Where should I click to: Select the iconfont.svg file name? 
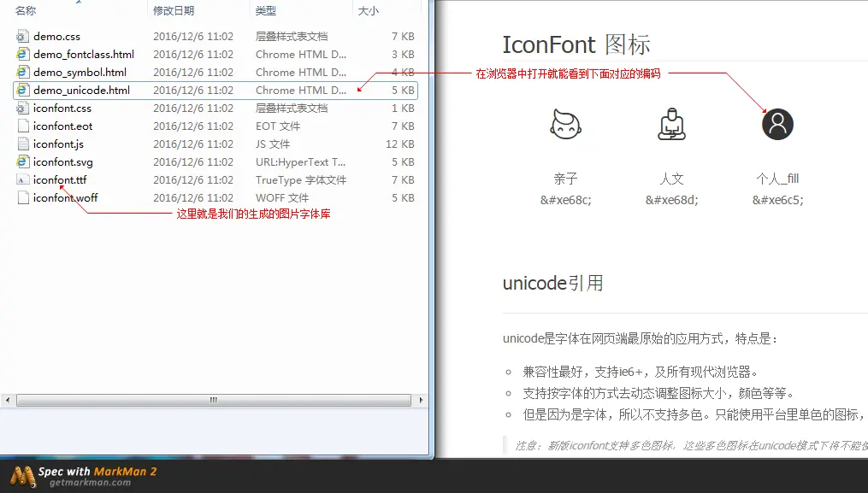tap(63, 162)
